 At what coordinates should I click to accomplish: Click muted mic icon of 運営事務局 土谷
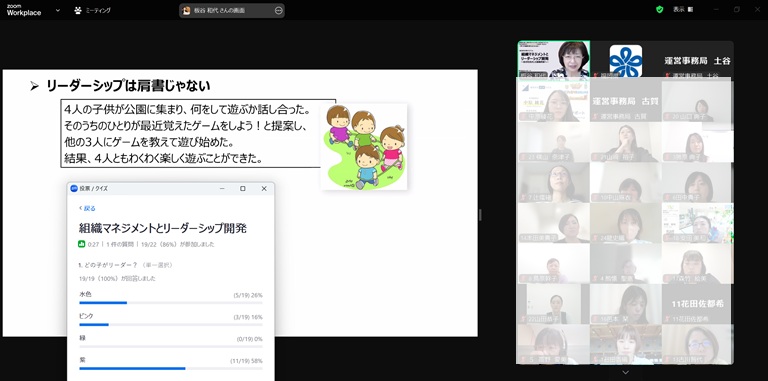tap(667, 75)
